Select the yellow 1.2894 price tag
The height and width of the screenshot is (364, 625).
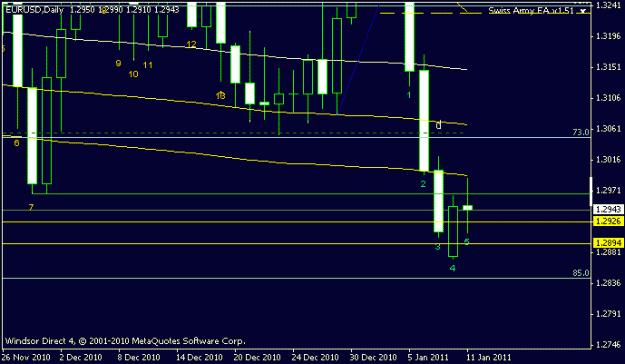click(608, 243)
